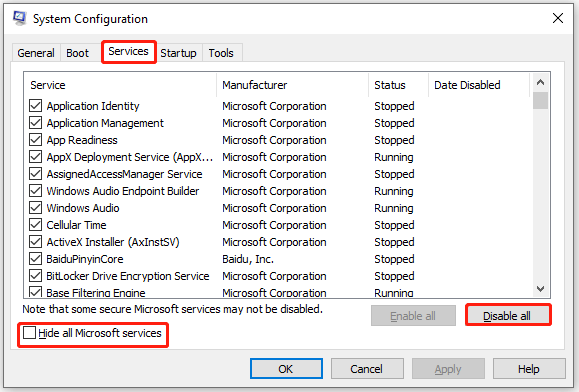Open the Tools tab
This screenshot has height=392, width=579.
(221, 53)
